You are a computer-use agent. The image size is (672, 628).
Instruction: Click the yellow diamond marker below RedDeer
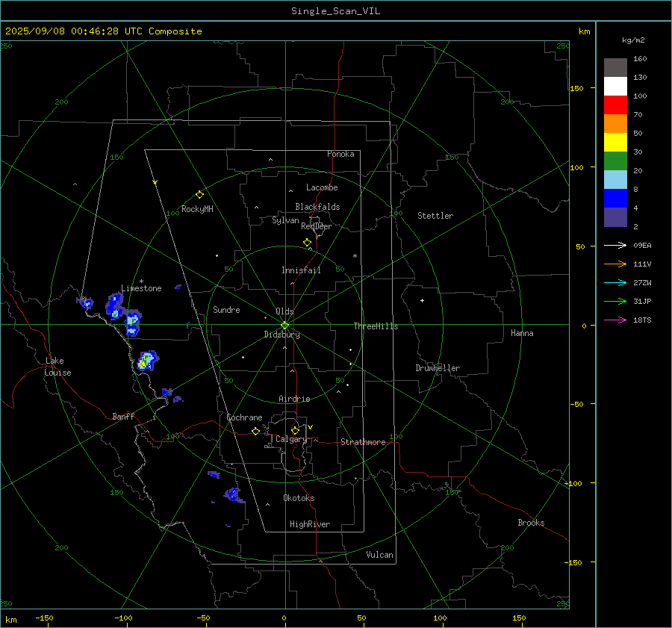307,242
